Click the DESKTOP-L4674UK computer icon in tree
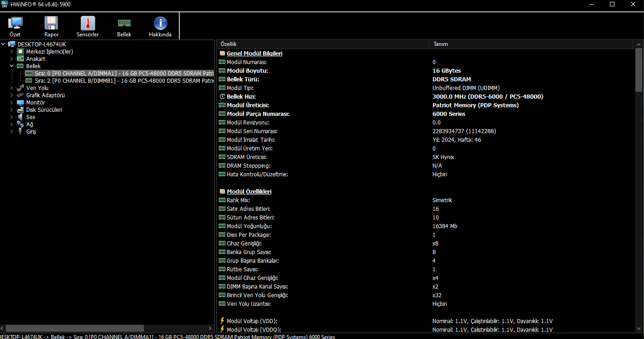 pyautogui.click(x=12, y=44)
